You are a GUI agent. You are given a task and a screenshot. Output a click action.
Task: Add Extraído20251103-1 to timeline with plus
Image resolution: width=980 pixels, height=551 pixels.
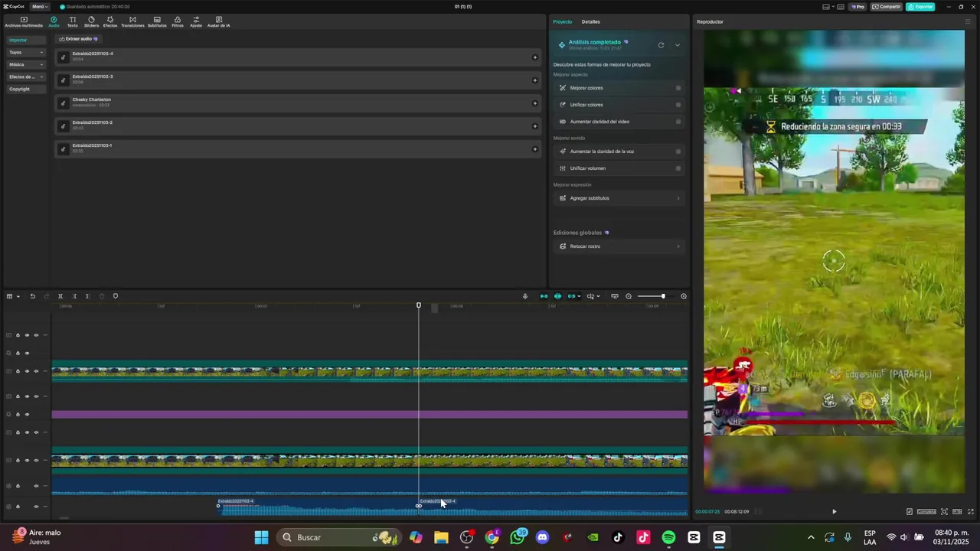coord(534,149)
